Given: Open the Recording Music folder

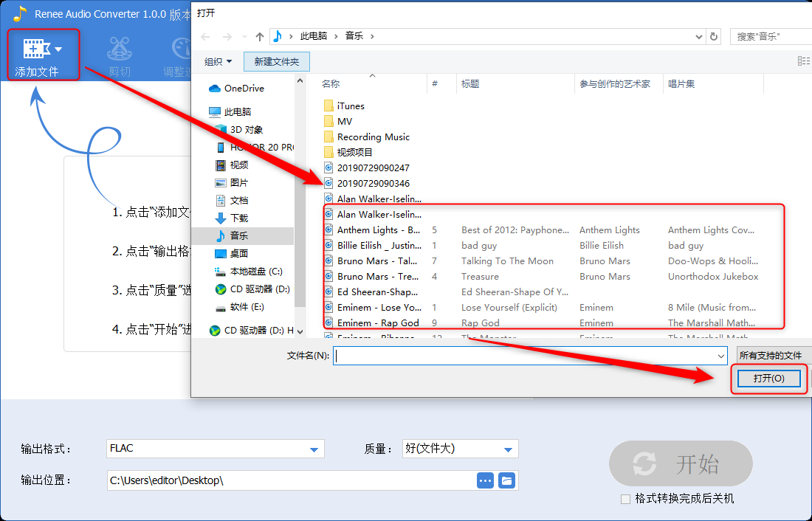Looking at the screenshot, I should (366, 137).
